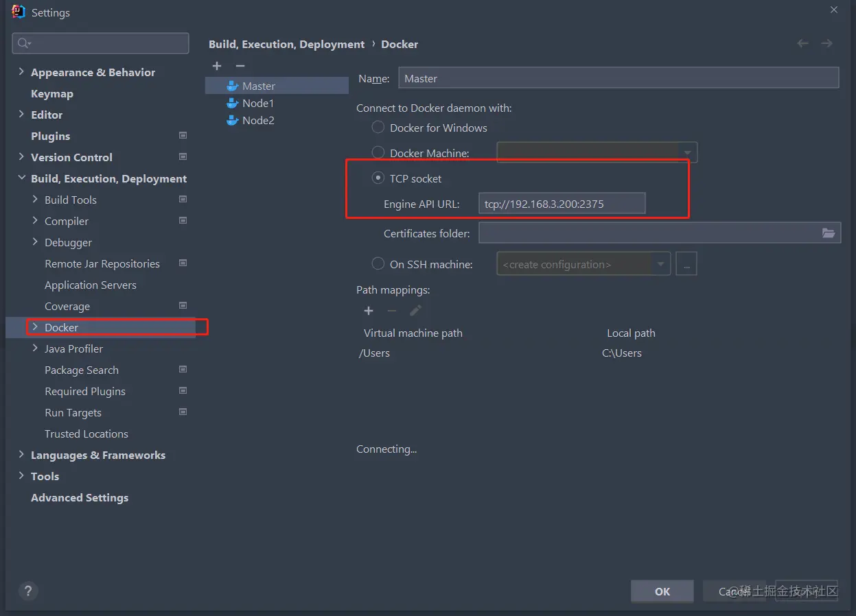The width and height of the screenshot is (856, 616).
Task: Edit the selected path mapping
Action: tap(415, 311)
